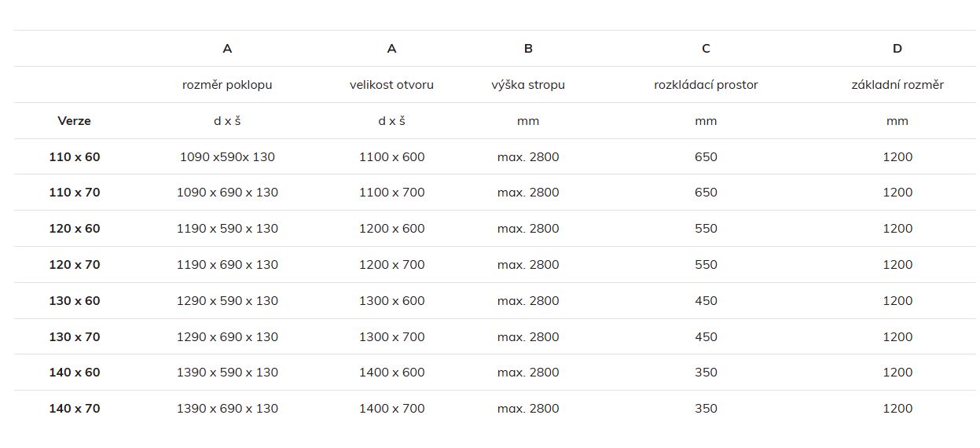Select the 'výška stropu' header cell
The image size is (980, 448).
pos(528,85)
